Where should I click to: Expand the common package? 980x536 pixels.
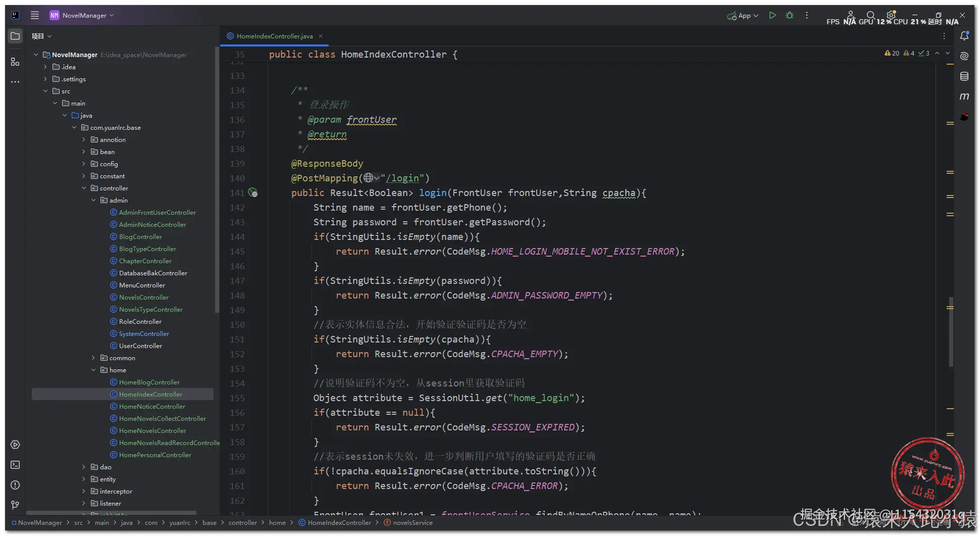[93, 358]
